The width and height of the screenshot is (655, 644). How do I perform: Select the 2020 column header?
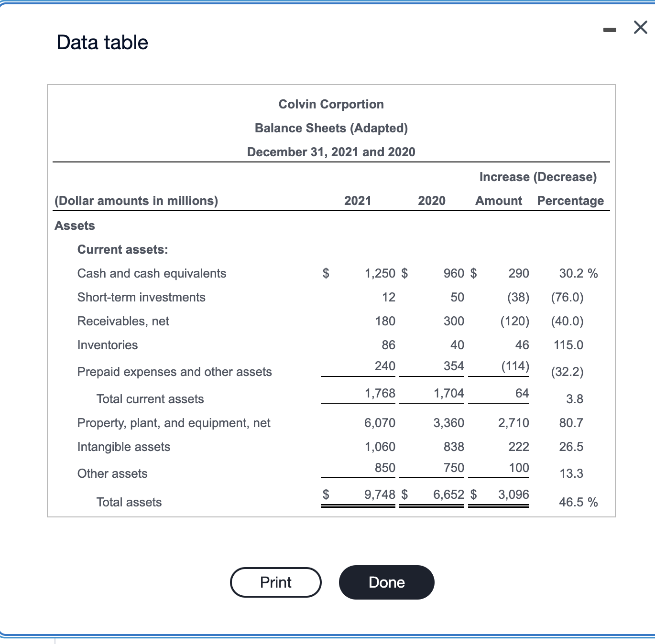point(431,201)
